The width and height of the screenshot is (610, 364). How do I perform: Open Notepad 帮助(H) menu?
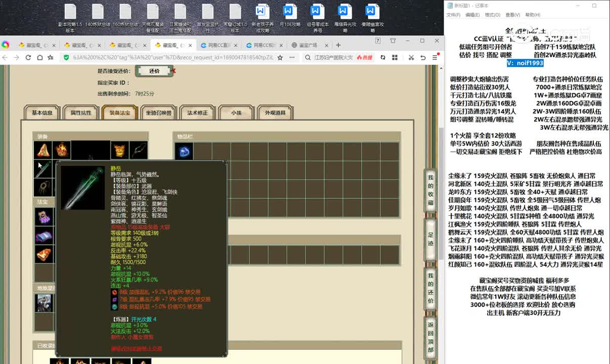point(533,15)
